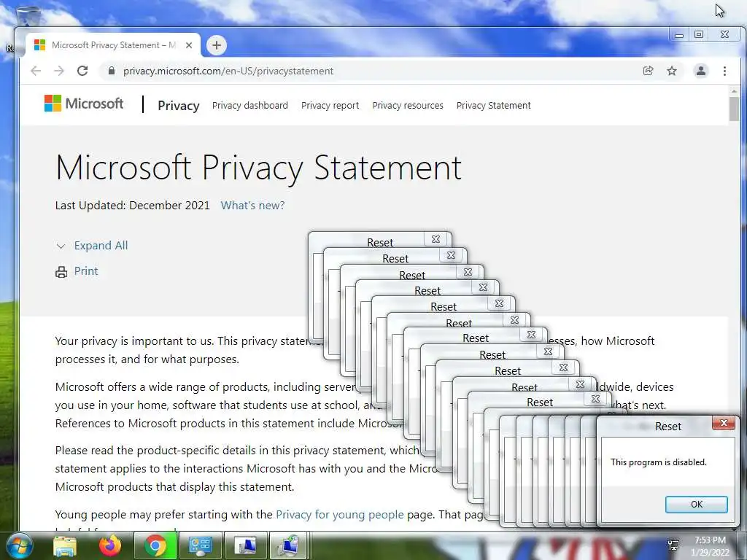Click the network tray icon
The width and height of the screenshot is (747, 560).
pyautogui.click(x=673, y=545)
